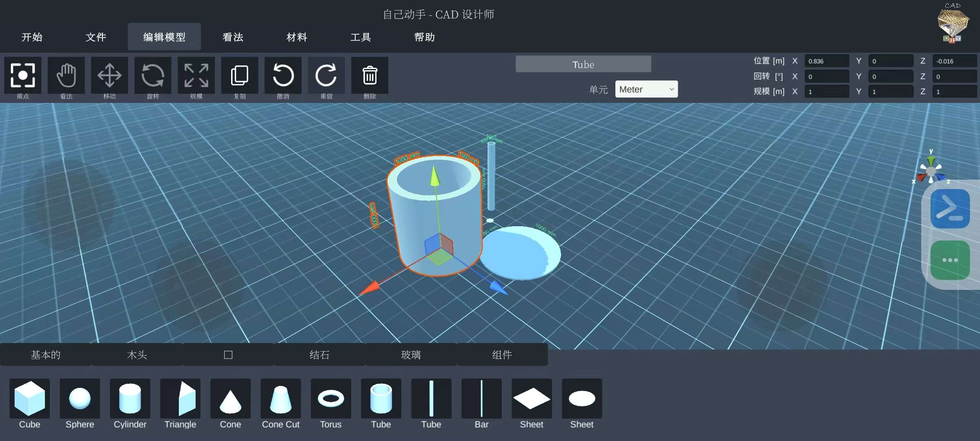Select the □ category tab
This screenshot has height=441, width=980.
228,354
